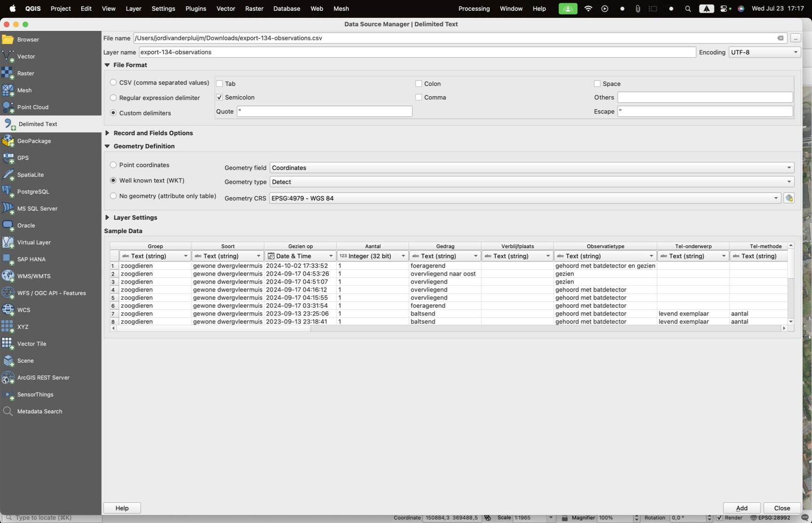The width and height of the screenshot is (812, 523).
Task: Select the Raster source icon
Action: tap(8, 73)
